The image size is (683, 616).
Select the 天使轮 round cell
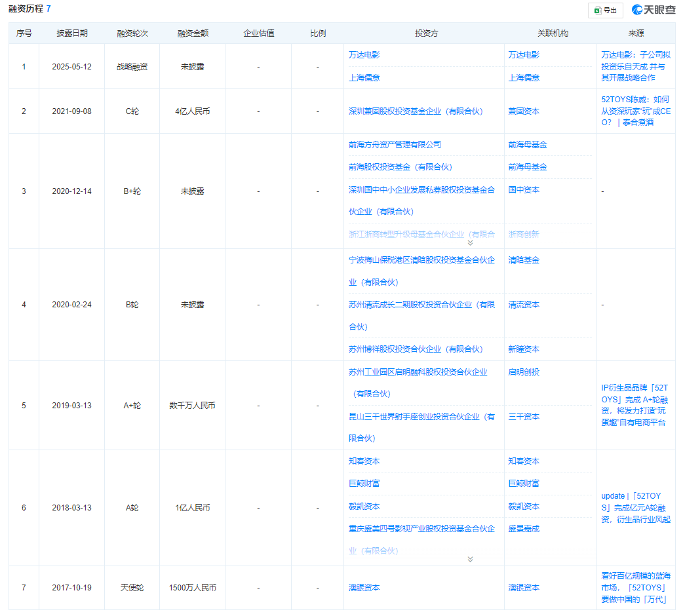(x=132, y=588)
